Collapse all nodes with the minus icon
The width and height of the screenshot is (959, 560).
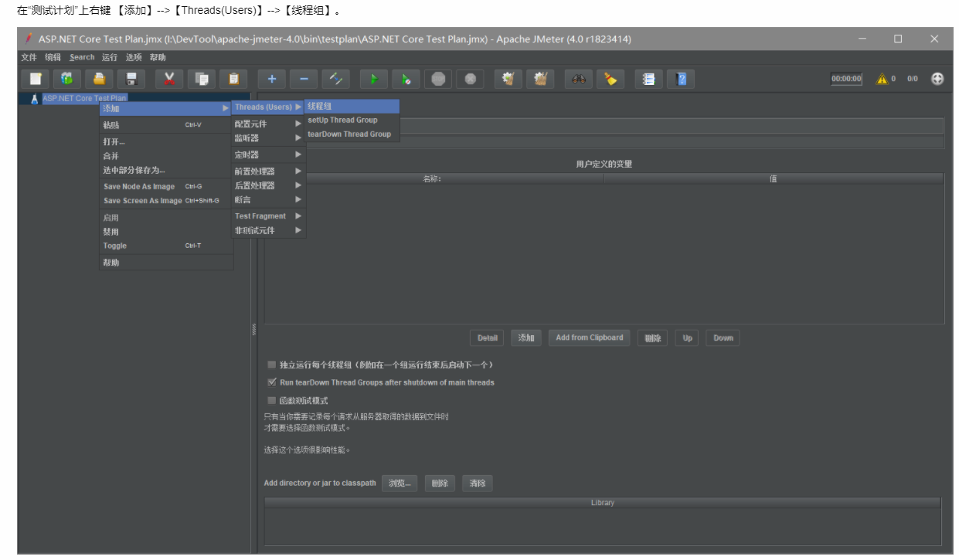point(304,79)
